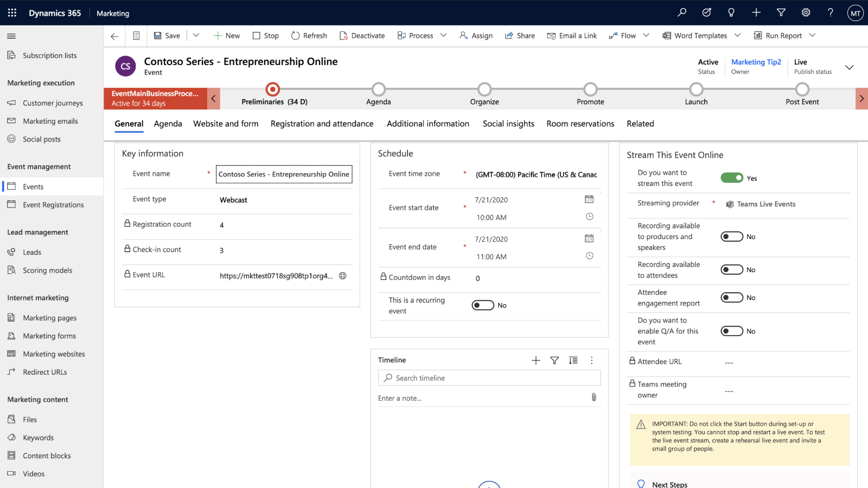
Task: Expand the Flow dropdown arrow
Action: click(646, 35)
